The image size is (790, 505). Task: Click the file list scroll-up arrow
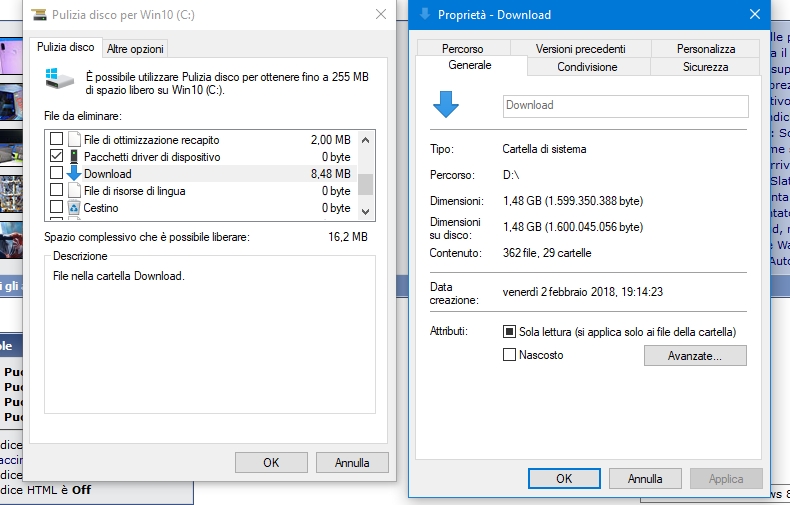pyautogui.click(x=366, y=140)
